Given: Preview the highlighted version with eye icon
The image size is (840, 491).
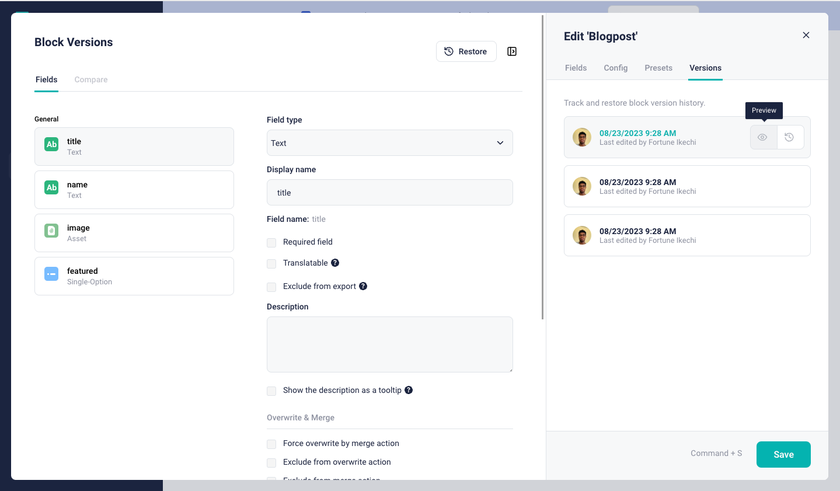Looking at the screenshot, I should tap(762, 138).
